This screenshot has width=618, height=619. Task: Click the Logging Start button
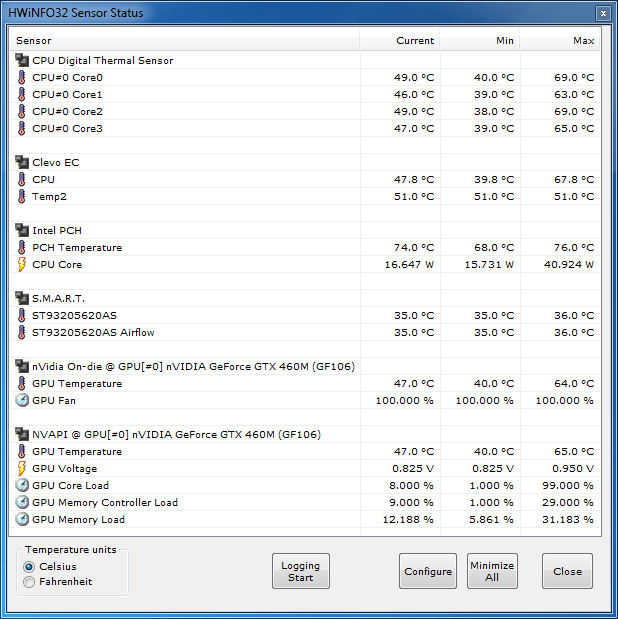point(301,571)
